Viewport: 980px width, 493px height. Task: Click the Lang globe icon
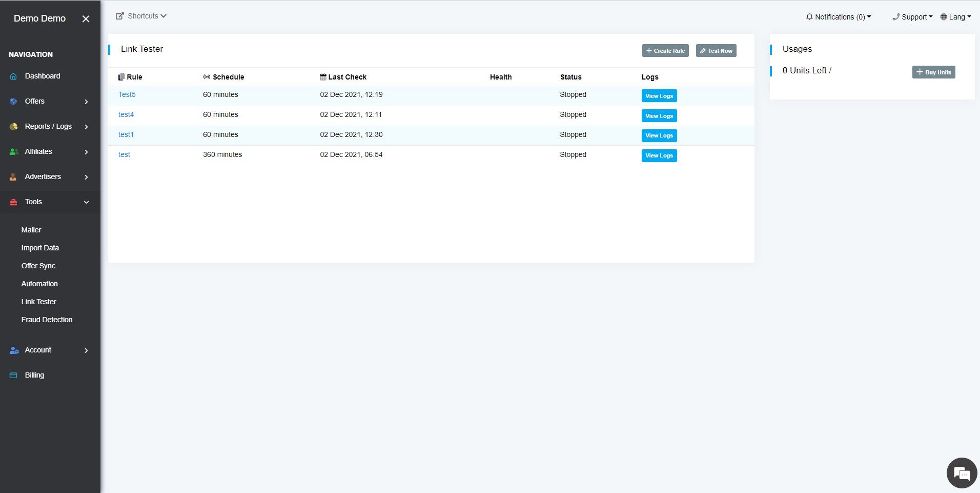pos(944,17)
